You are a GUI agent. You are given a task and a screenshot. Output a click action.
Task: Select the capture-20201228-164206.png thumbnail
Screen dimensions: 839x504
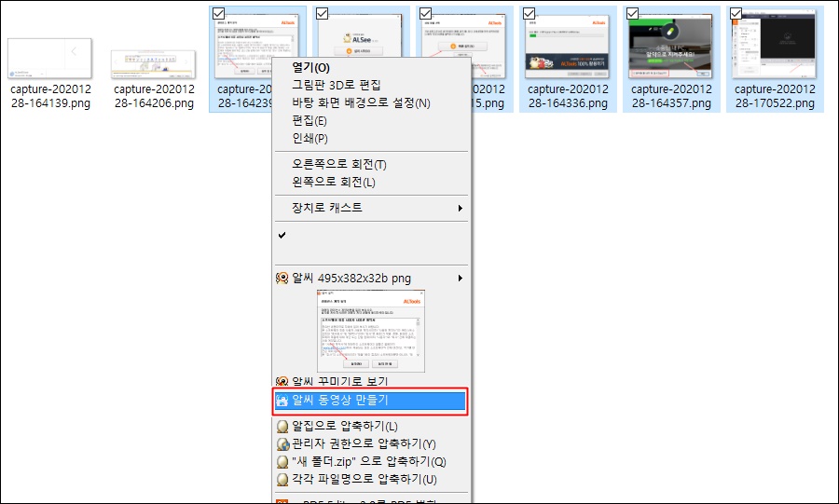click(153, 64)
